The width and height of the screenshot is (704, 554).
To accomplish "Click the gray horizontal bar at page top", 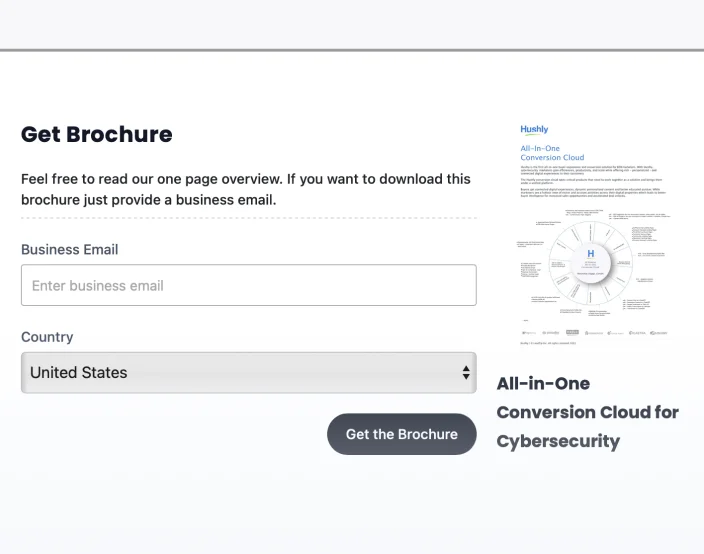I will [352, 49].
